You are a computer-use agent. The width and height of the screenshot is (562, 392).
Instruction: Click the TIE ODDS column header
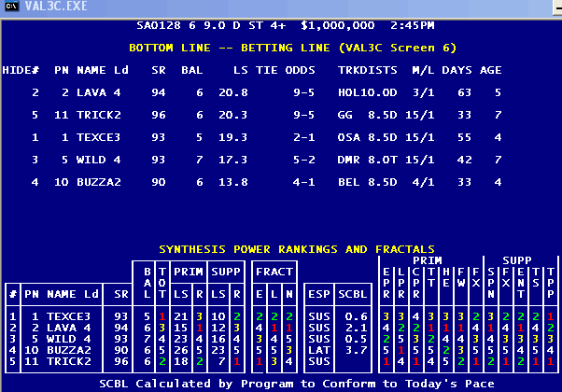click(x=286, y=70)
